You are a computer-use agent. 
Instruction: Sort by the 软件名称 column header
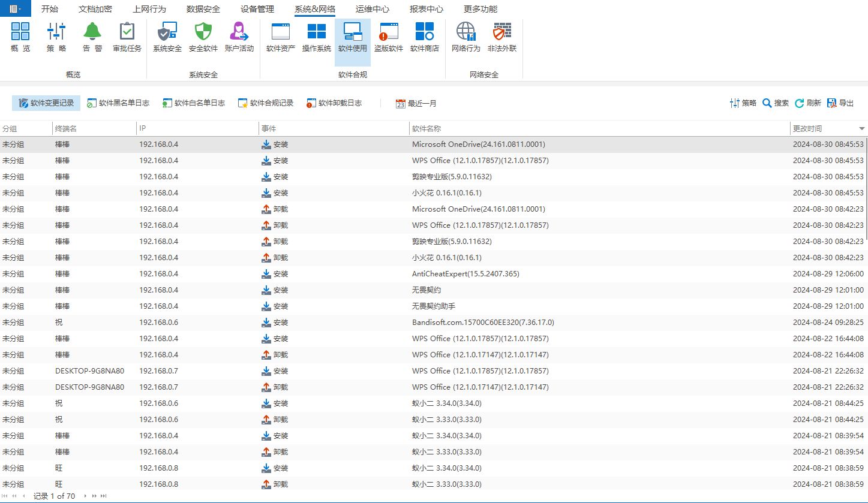(x=600, y=128)
